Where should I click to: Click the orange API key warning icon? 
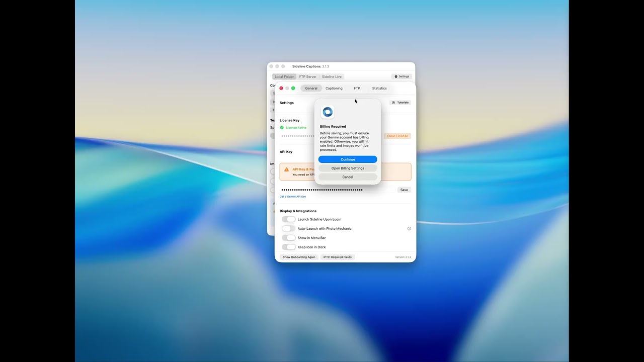287,169
